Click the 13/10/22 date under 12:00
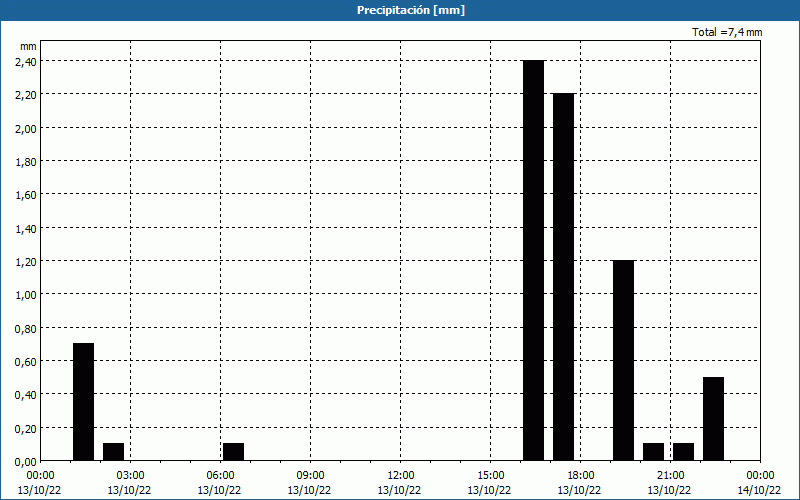This screenshot has width=800, height=500. [x=399, y=490]
